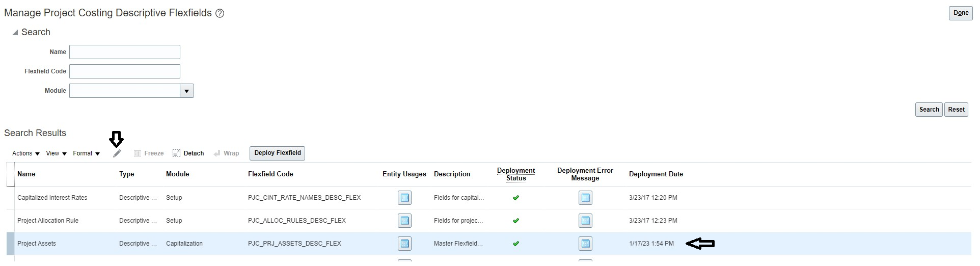980x266 pixels.
Task: Click PJC_ALLOC_RULES_DESC_FLEX code cell
Action: [x=297, y=221]
